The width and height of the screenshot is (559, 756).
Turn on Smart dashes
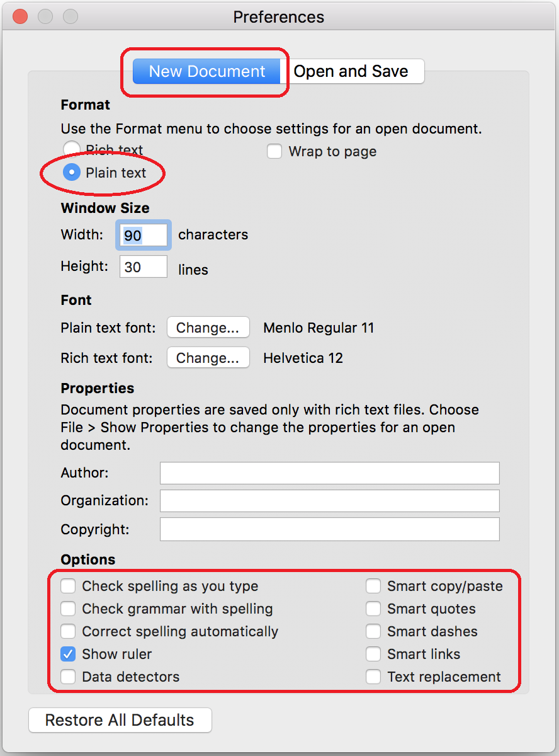click(x=373, y=631)
